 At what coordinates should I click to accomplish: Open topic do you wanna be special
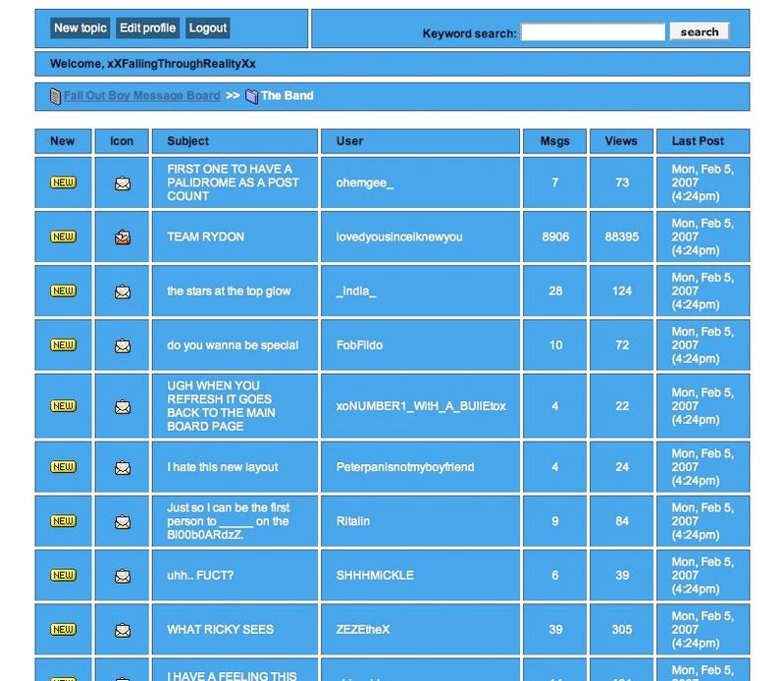click(233, 345)
